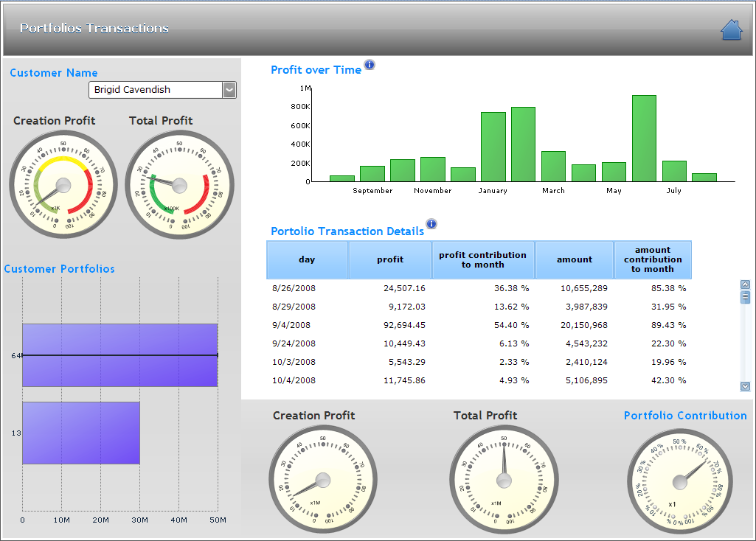Click profit value 92,694.45
The width and height of the screenshot is (756, 541).
[x=404, y=325]
